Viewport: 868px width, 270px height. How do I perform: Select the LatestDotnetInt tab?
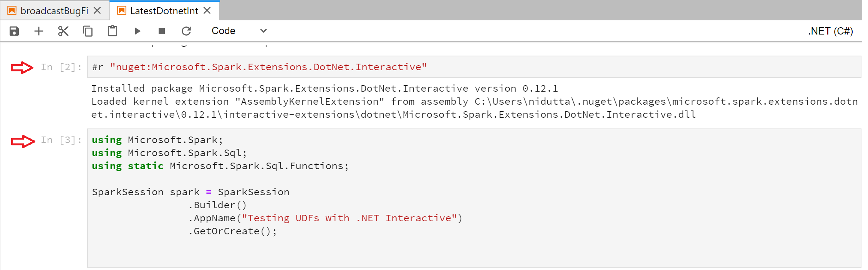coord(164,11)
